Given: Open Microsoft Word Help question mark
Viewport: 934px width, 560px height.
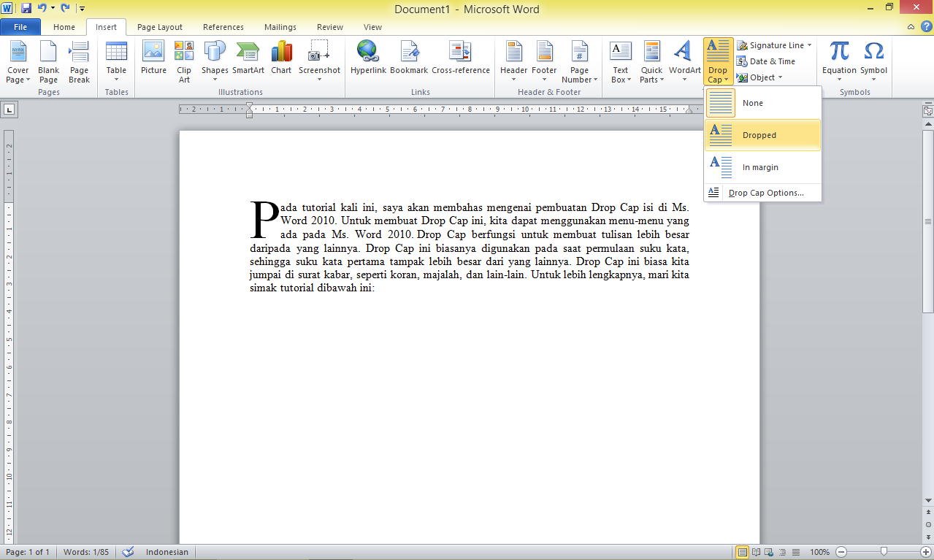Looking at the screenshot, I should (926, 26).
